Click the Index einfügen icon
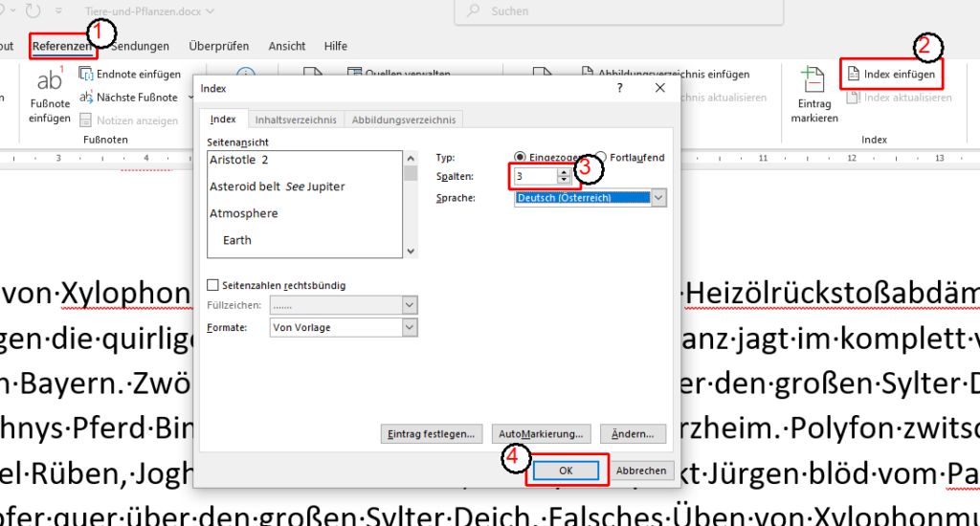The image size is (980, 526). (854, 74)
